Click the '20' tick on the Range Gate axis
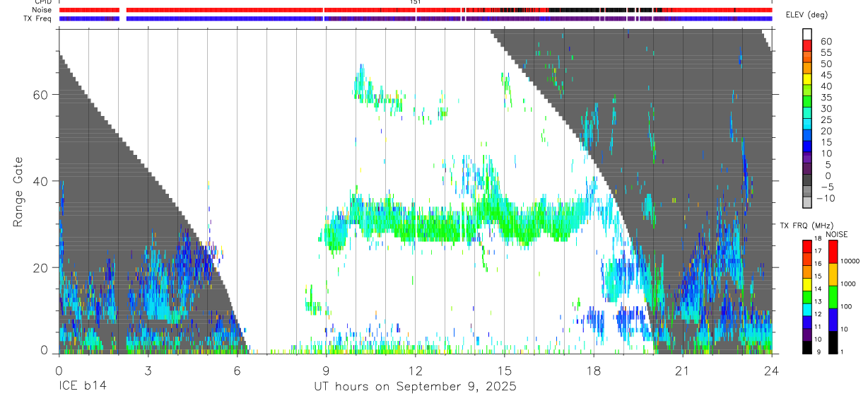868x401 pixels. click(x=42, y=267)
